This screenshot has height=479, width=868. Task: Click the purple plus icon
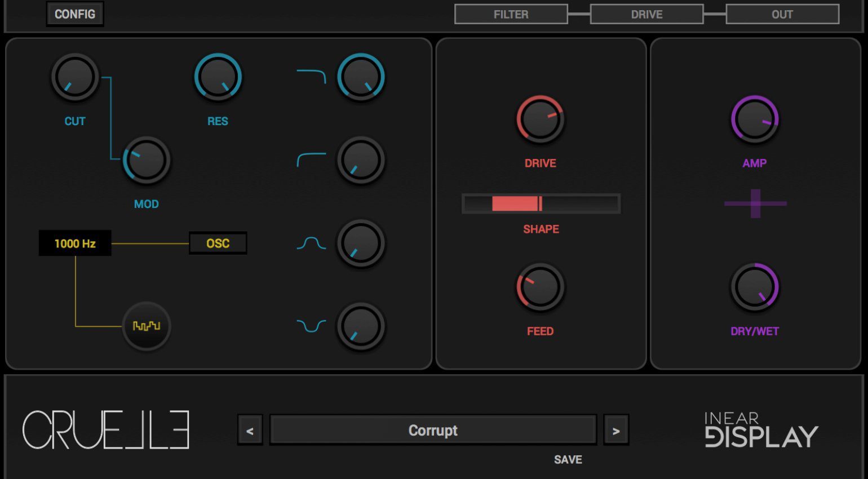755,203
